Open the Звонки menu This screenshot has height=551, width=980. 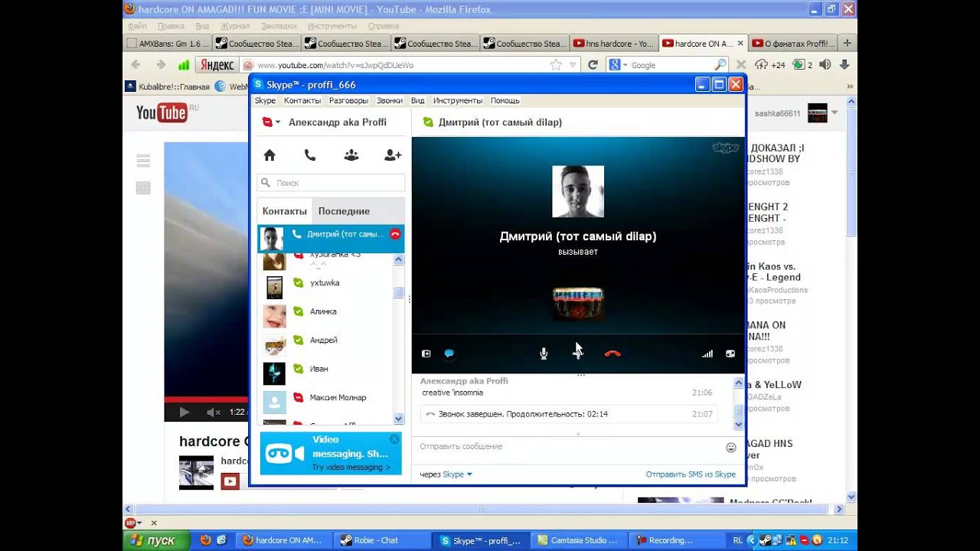pyautogui.click(x=390, y=100)
